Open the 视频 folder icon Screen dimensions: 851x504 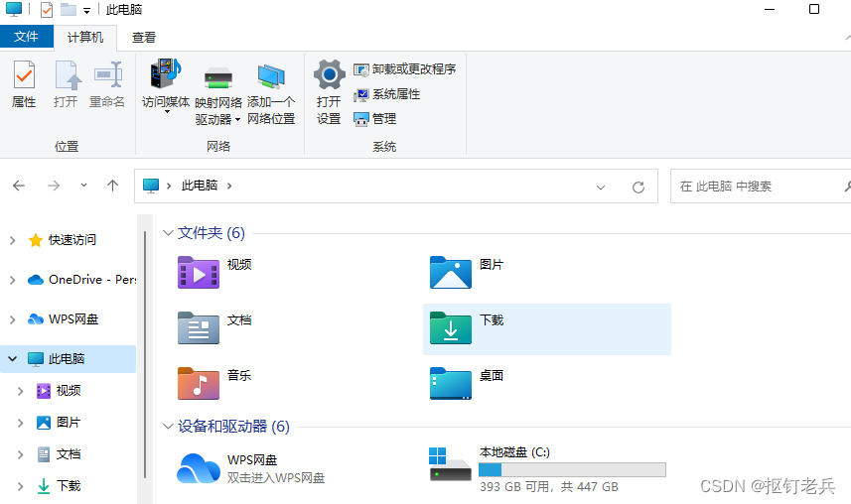click(198, 272)
